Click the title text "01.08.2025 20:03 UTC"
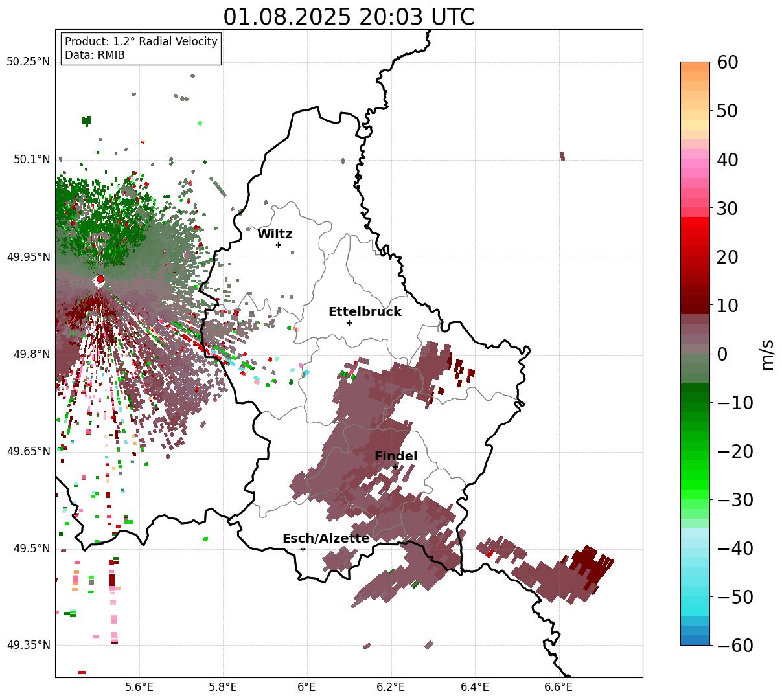The height and width of the screenshot is (700, 782). (x=349, y=17)
